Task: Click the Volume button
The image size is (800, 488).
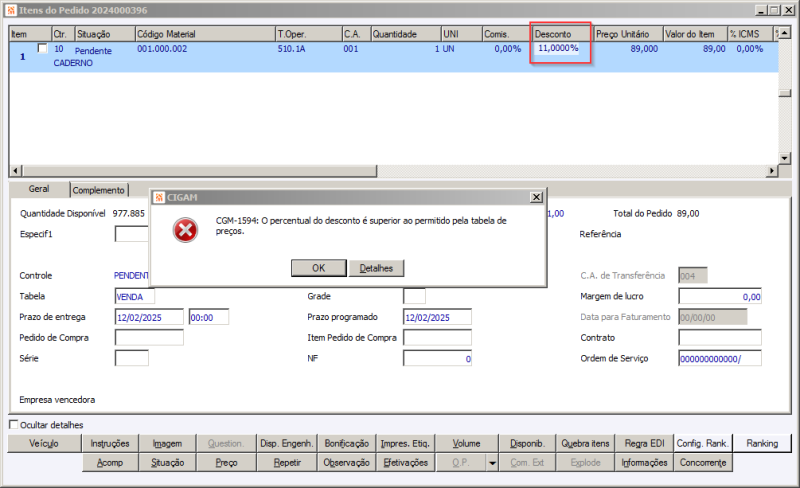Action: point(466,443)
